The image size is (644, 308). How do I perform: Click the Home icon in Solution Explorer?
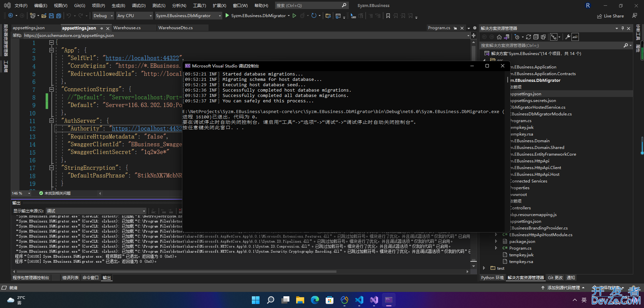(x=499, y=37)
